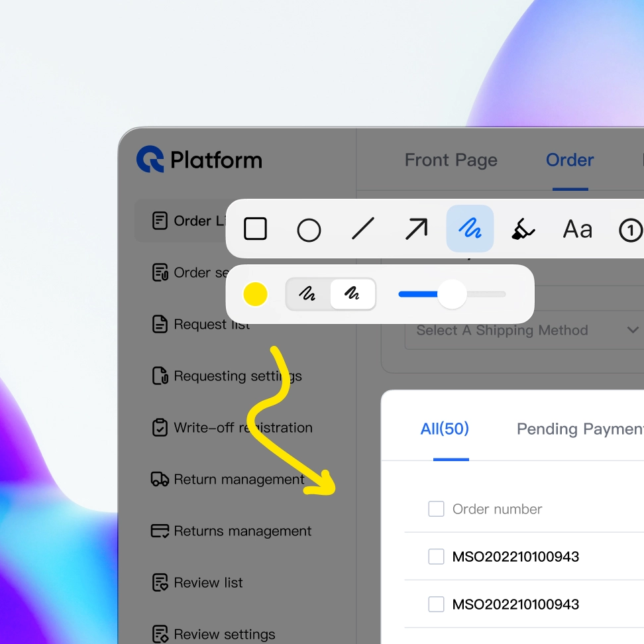Select the ellipse shape tool
Image resolution: width=644 pixels, height=644 pixels.
(x=309, y=230)
